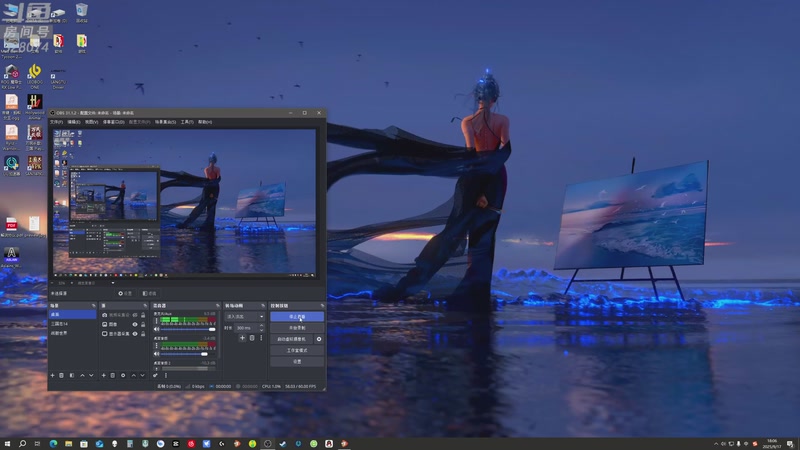Move the selected scene down
Screen dimensions: 800x450
click(91, 376)
